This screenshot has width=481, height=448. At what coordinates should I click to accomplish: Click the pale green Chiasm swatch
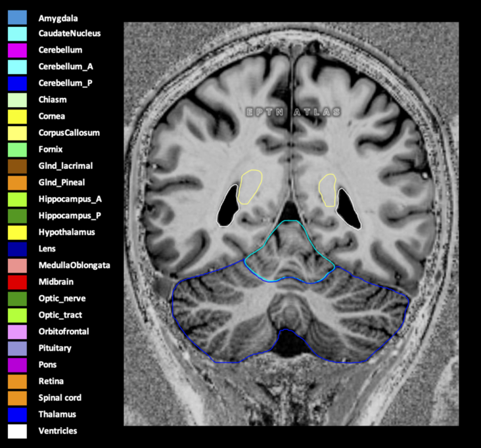(x=17, y=100)
